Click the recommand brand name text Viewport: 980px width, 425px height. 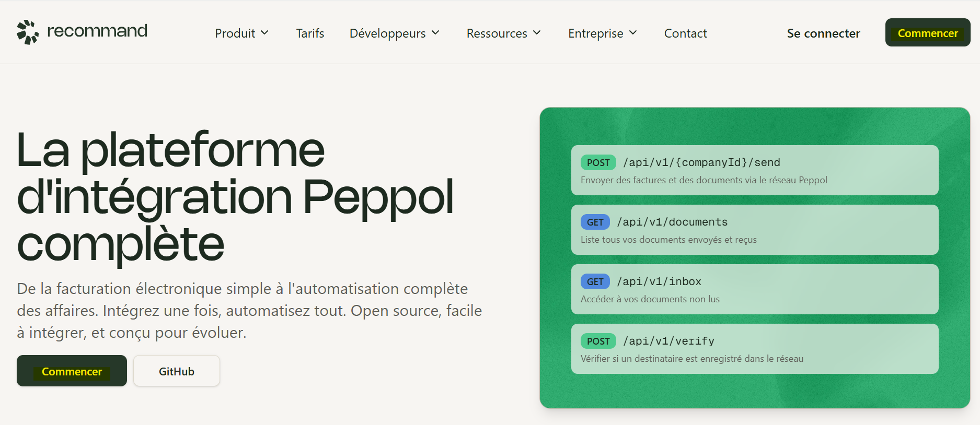click(97, 31)
